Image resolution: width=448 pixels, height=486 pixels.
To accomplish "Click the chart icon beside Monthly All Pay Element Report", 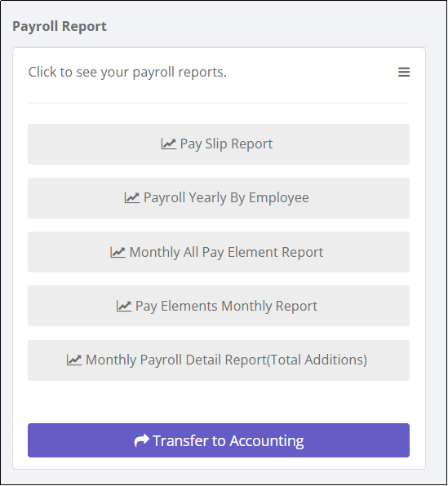I will (118, 252).
